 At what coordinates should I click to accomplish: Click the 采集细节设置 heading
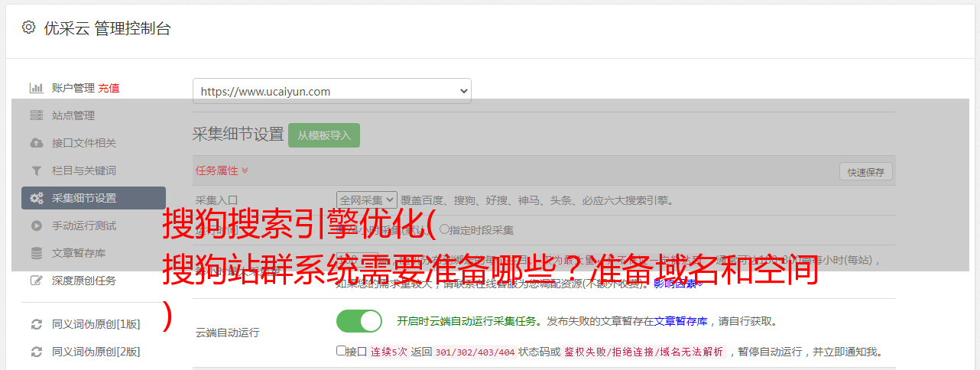pyautogui.click(x=238, y=134)
